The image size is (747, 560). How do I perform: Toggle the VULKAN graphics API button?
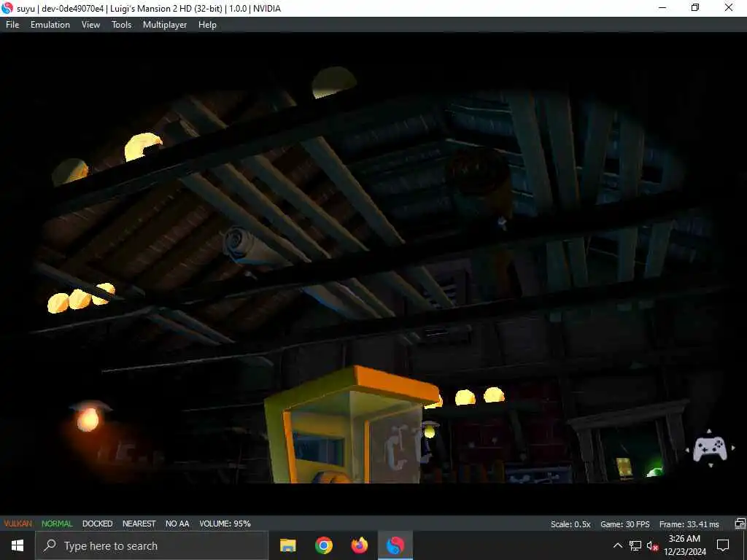pos(18,524)
